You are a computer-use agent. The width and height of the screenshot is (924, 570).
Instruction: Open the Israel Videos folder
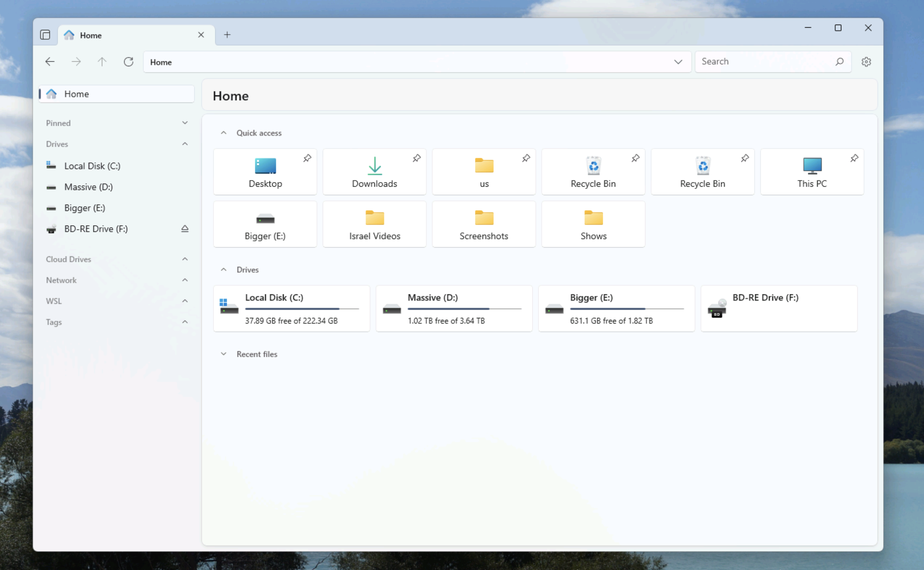click(374, 224)
